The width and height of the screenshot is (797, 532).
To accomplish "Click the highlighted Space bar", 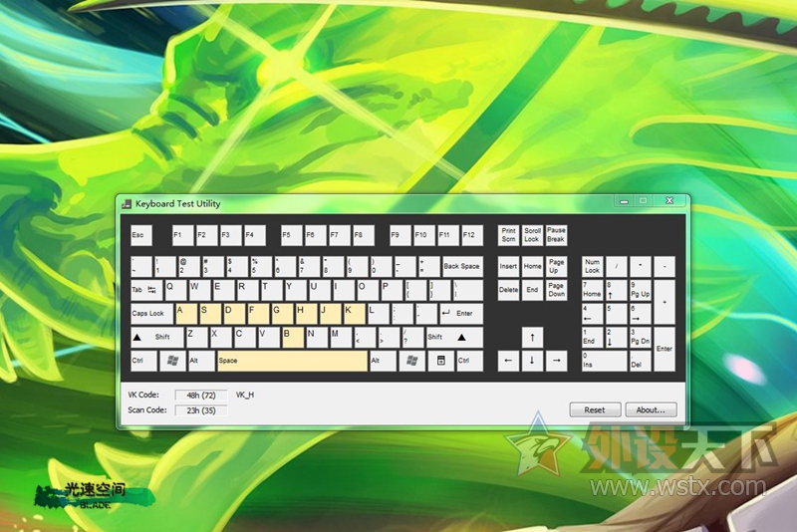I will pyautogui.click(x=292, y=361).
